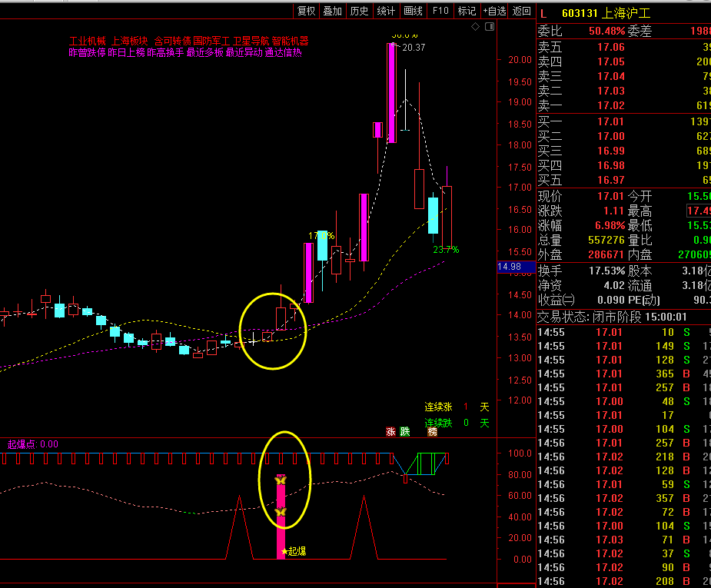Click the 买四 16.98 order row
Viewport: 711px width, 588px height.
(x=624, y=165)
